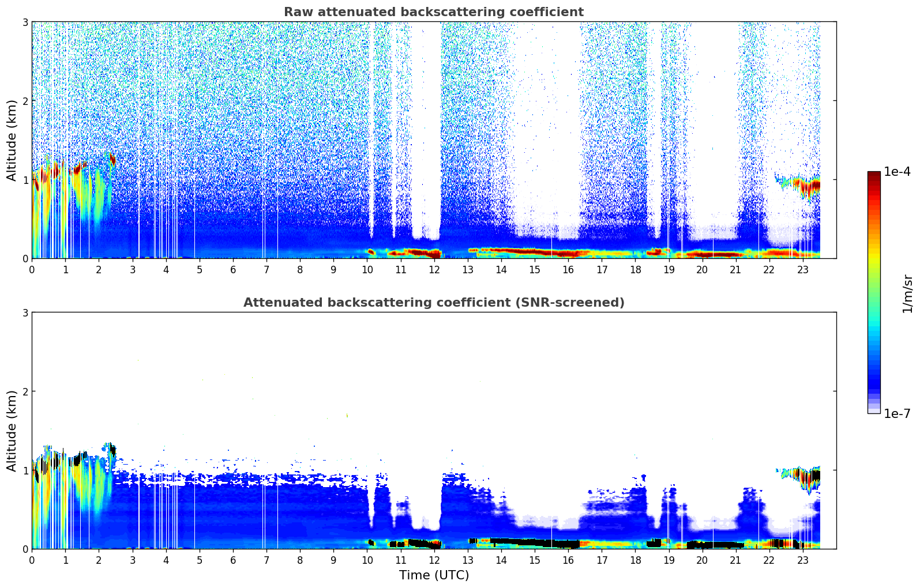
Task: Click the 'Raw attenuated backscattering coefficient' title
Action: coord(434,12)
